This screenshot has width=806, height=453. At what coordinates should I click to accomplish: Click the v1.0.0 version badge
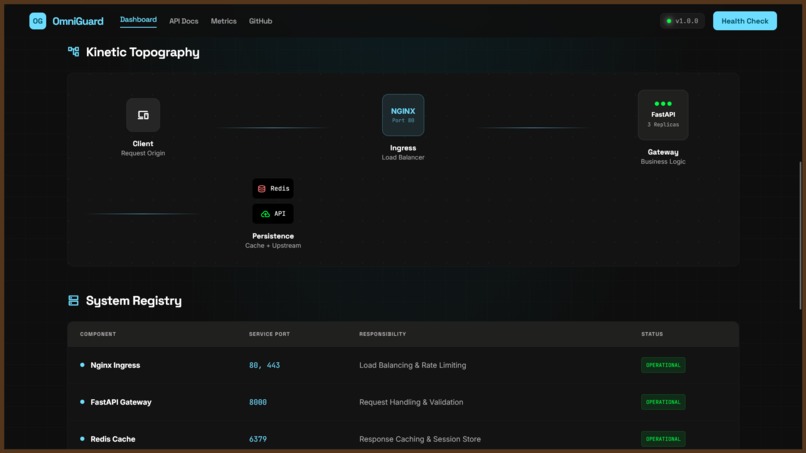(x=682, y=21)
